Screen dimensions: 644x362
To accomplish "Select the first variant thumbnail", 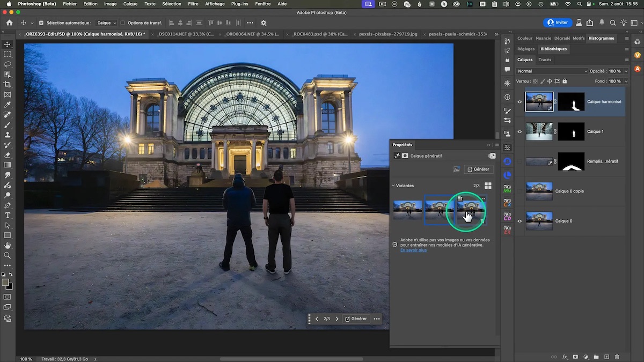I will pyautogui.click(x=407, y=209).
